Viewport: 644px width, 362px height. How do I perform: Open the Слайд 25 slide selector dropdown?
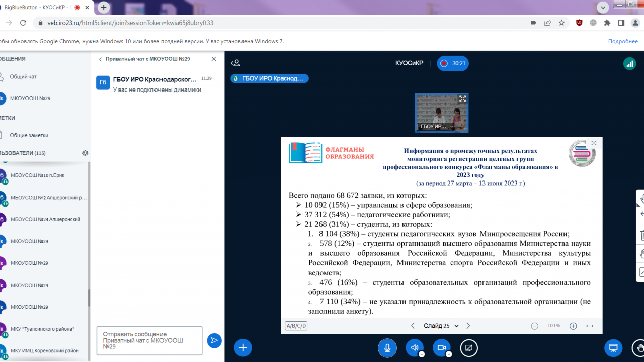[x=441, y=326]
